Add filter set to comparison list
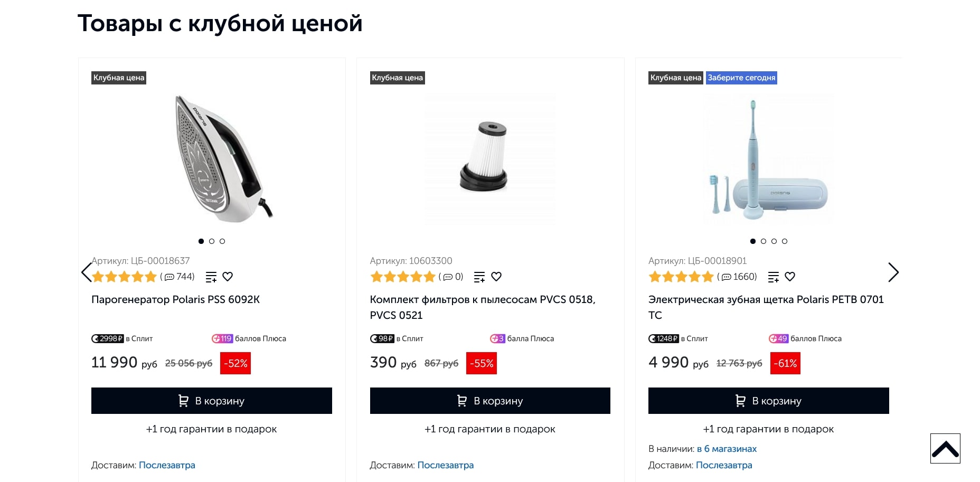Screen dimensions: 980x482 click(479, 277)
